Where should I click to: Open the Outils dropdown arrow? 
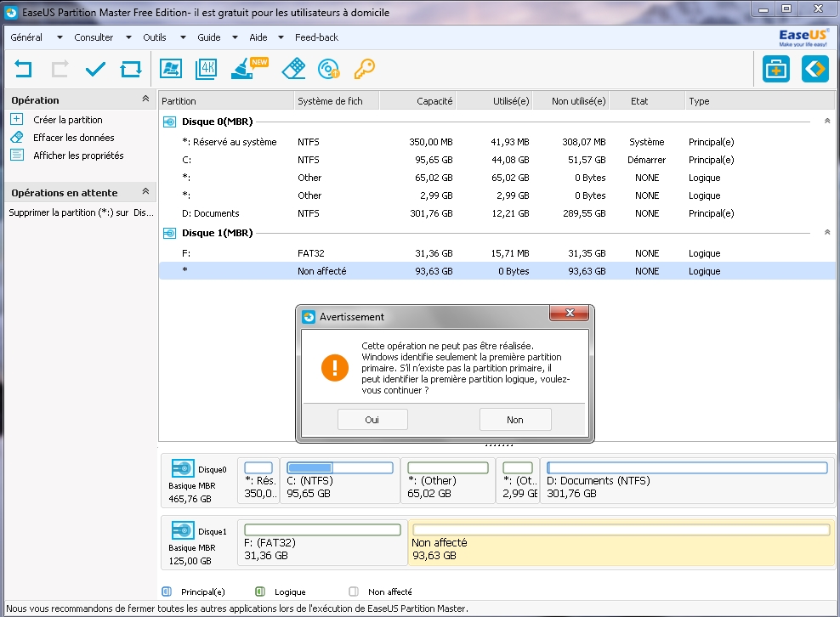183,37
